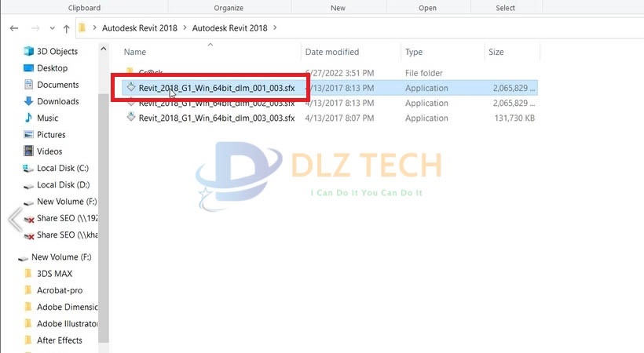Open Acrobat-pro folder
644x353 pixels.
click(x=60, y=290)
